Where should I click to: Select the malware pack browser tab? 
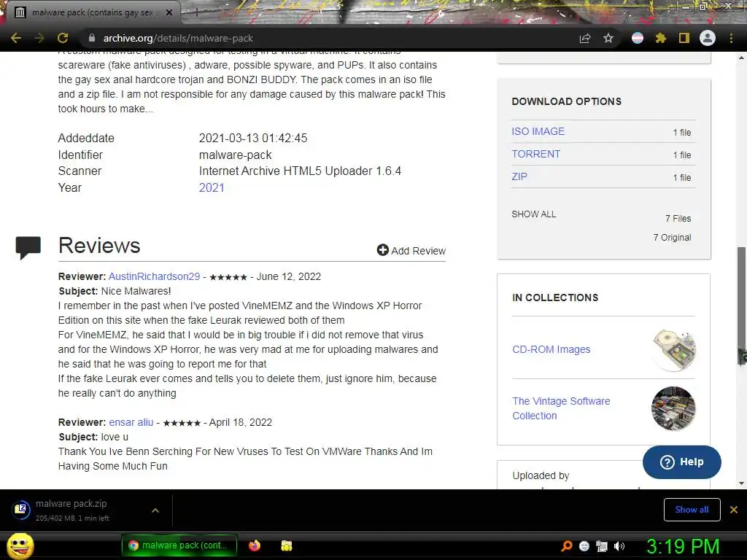(91, 12)
